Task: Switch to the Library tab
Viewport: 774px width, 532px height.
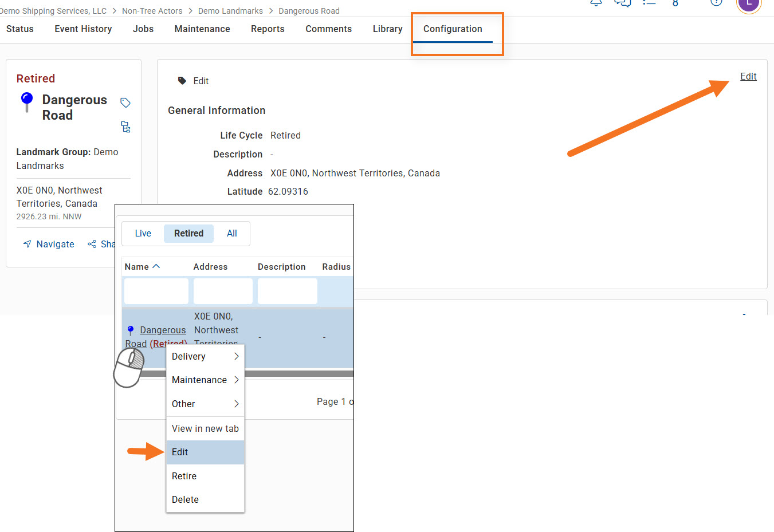Action: (388, 29)
